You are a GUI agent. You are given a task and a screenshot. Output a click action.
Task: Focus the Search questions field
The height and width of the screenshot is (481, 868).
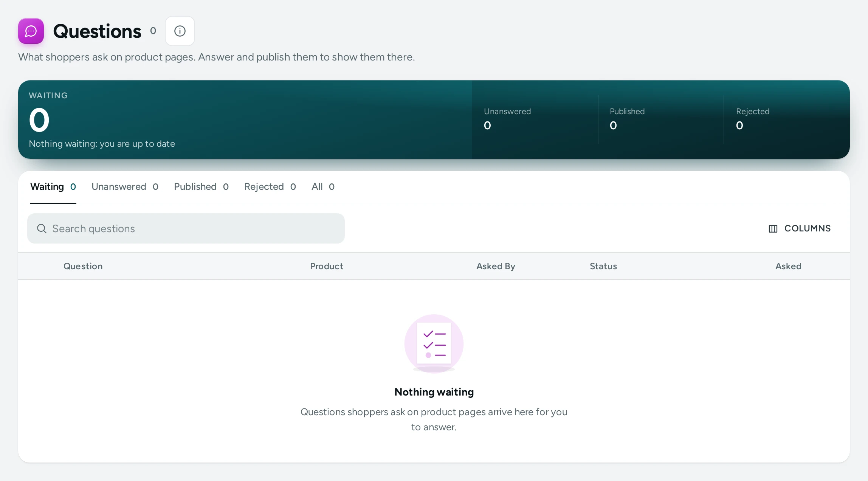[186, 228]
